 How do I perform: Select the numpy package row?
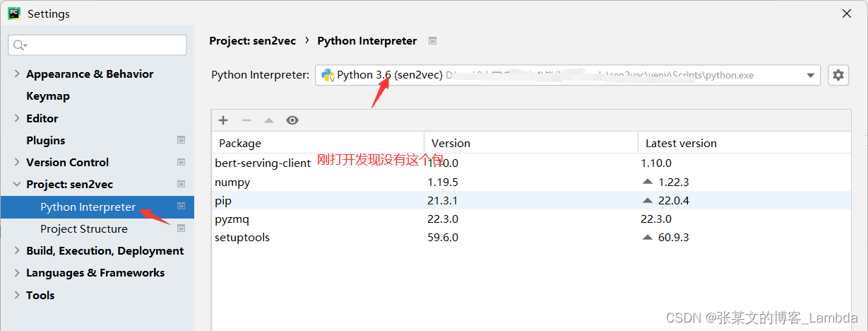531,182
